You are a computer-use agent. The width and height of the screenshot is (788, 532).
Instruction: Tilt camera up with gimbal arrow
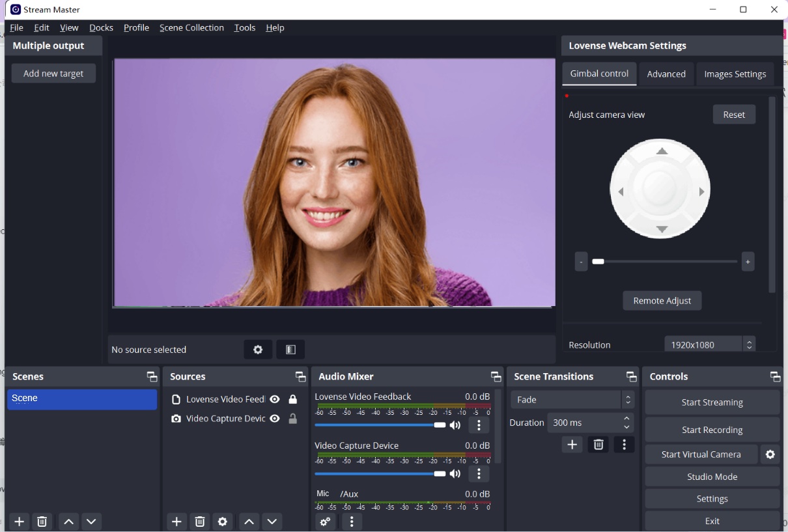pyautogui.click(x=662, y=152)
